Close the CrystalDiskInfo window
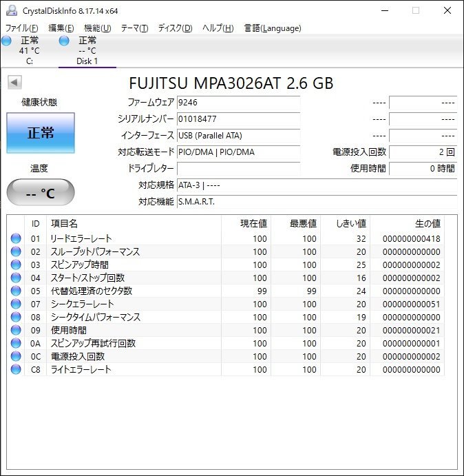 click(447, 10)
